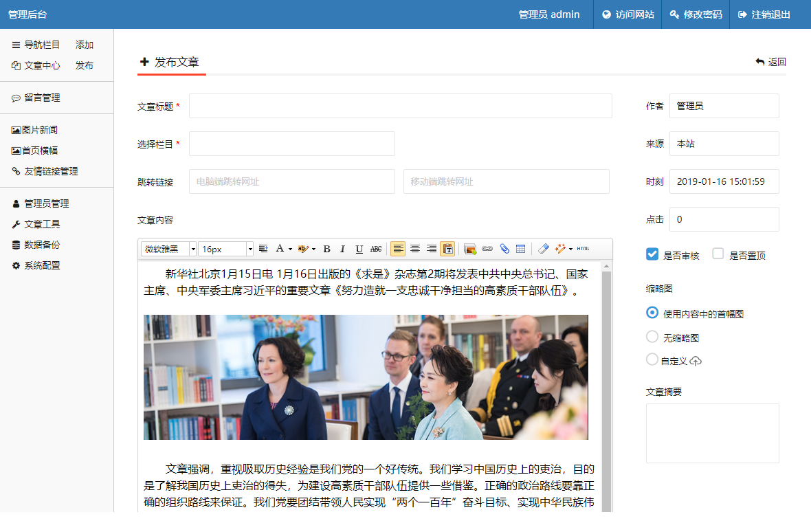
Task: Open the font color picker arrow
Action: point(290,249)
